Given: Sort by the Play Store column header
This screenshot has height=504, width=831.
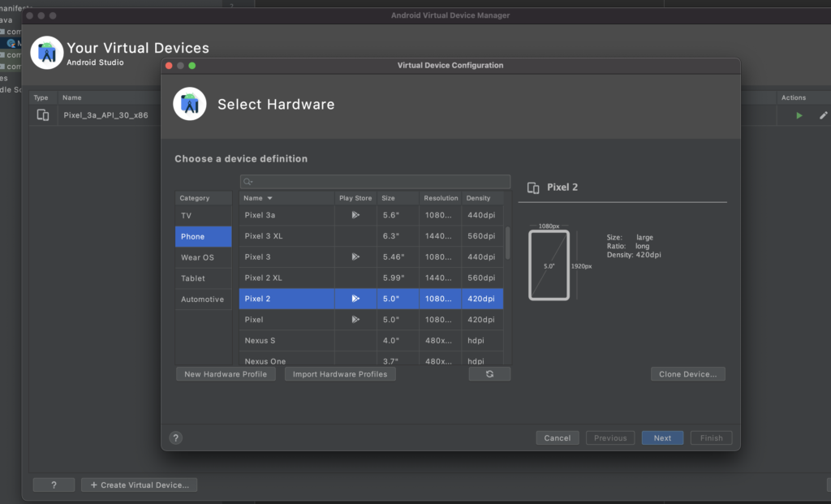Looking at the screenshot, I should point(355,198).
